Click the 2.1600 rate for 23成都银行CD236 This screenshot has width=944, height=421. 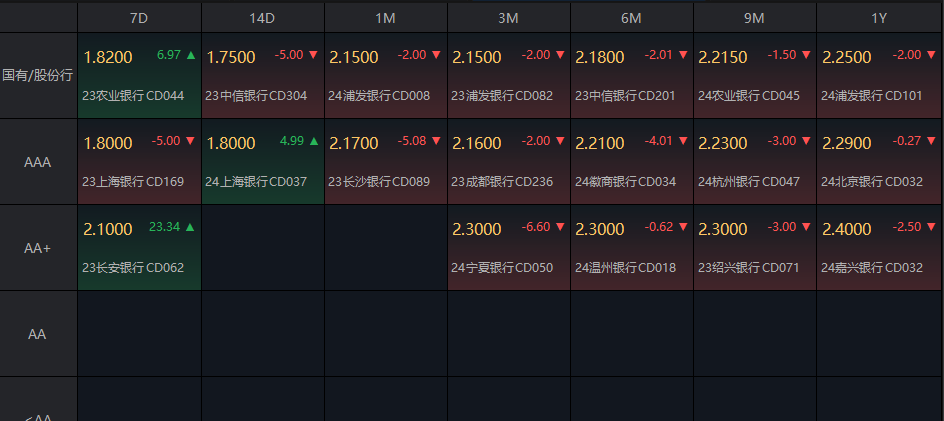point(477,144)
